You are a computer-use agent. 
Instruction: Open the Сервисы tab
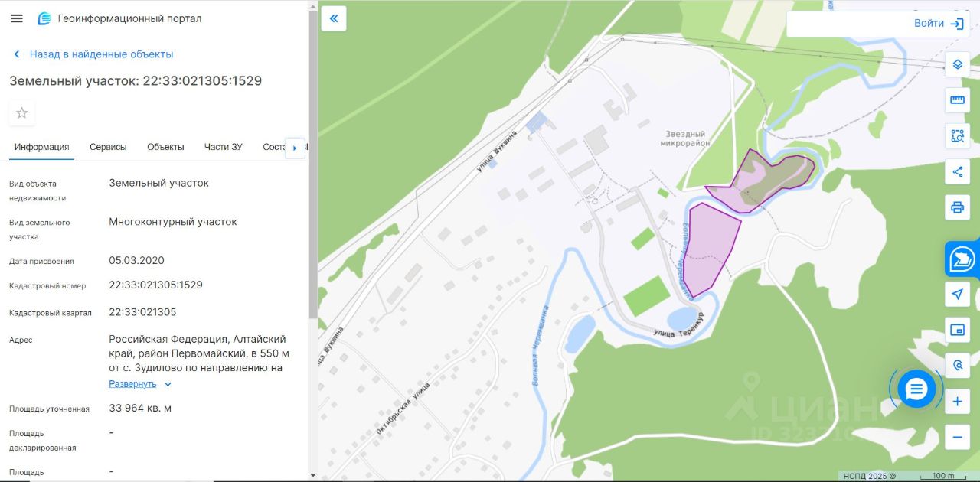coord(108,147)
